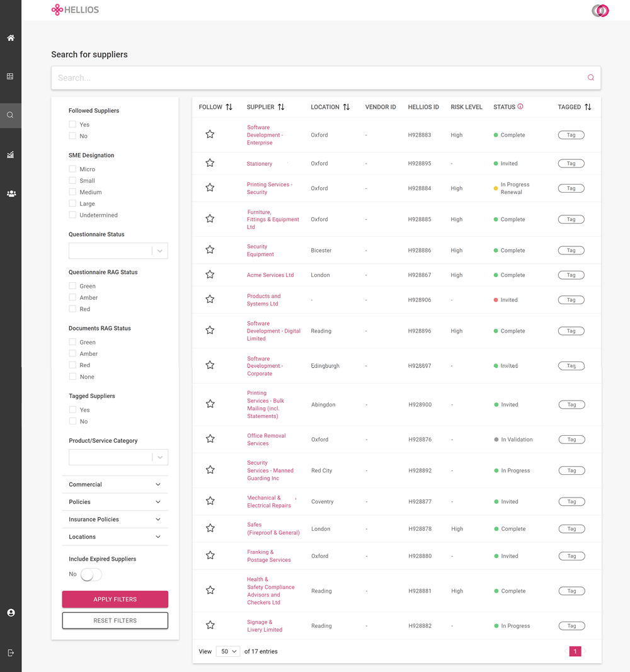Check Amber under Questionnaire RAG Status
630x672 pixels.
[x=72, y=297]
